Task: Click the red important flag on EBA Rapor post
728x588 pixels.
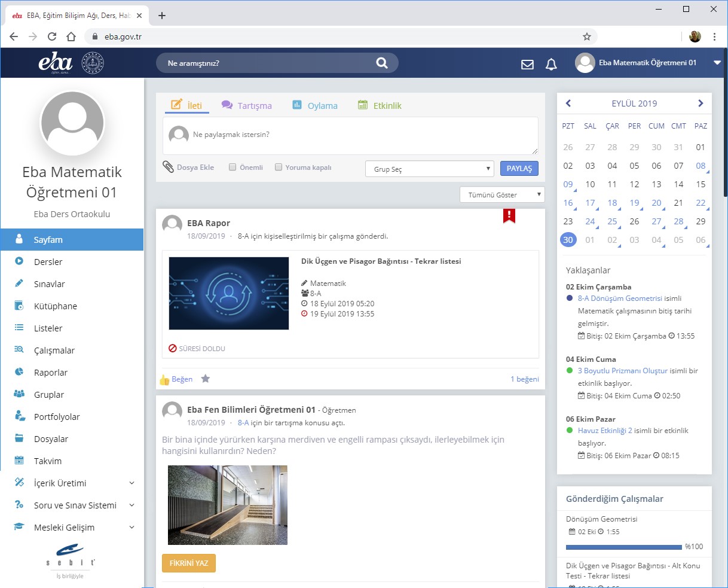Action: [x=509, y=216]
